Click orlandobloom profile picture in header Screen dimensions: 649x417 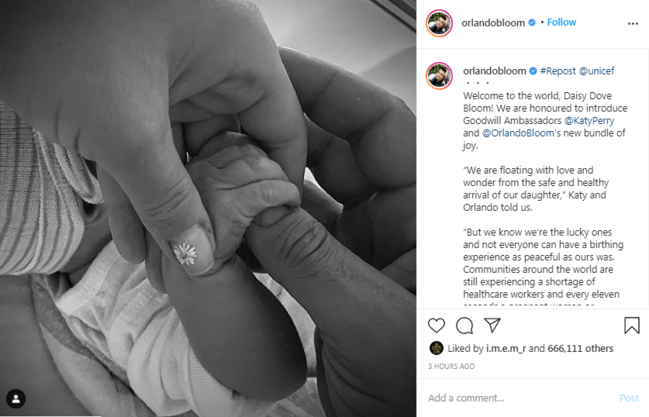point(439,23)
